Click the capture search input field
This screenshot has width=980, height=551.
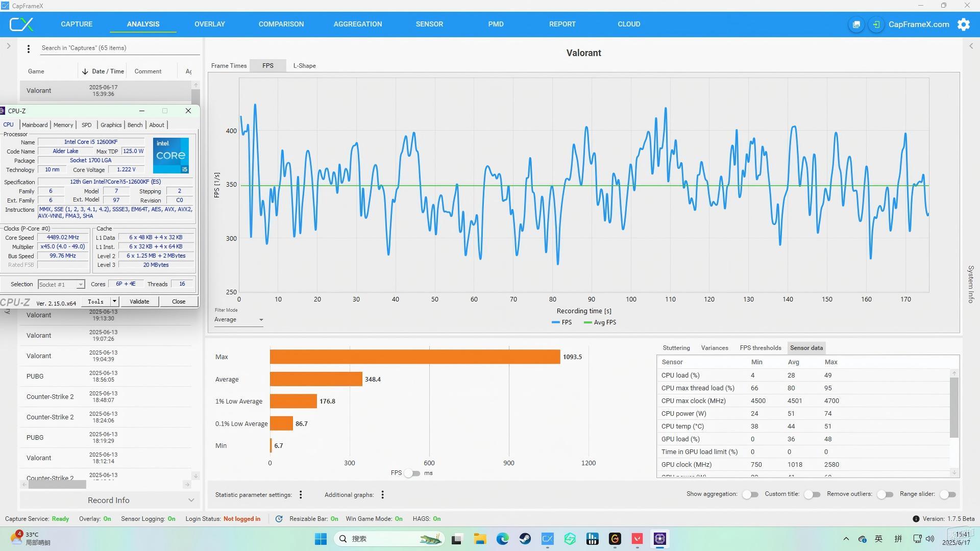120,48
